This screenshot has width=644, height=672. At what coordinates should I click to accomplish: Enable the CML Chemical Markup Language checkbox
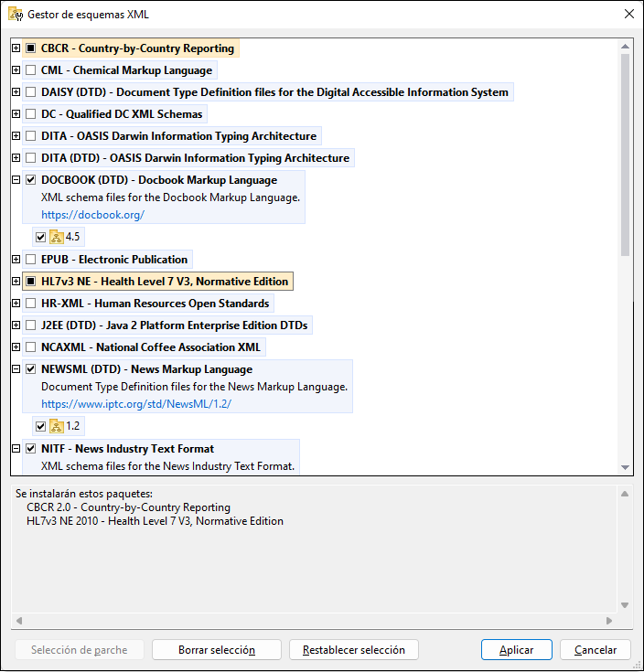(x=31, y=70)
